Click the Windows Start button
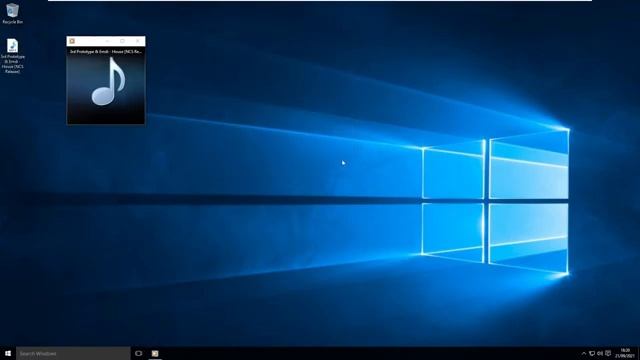This screenshot has height=360, width=640. tap(8, 353)
